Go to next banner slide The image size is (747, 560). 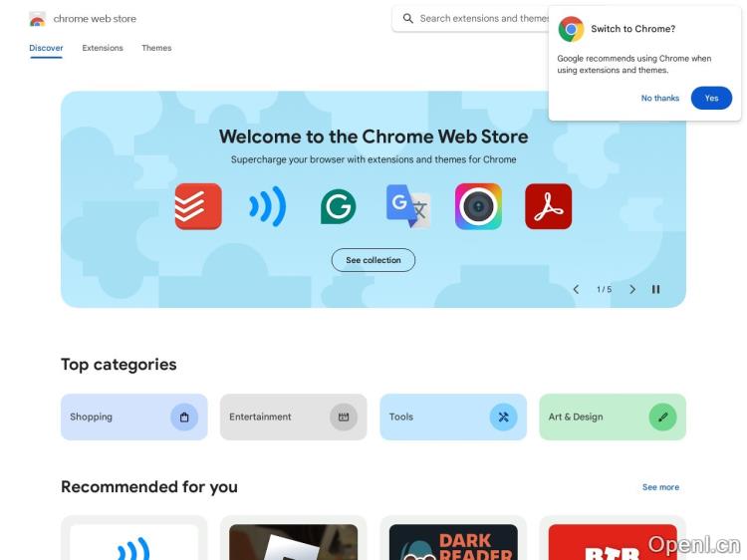pos(632,289)
